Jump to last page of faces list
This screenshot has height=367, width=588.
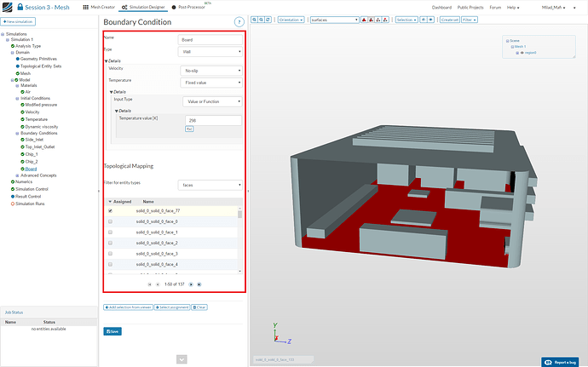[x=199, y=284]
